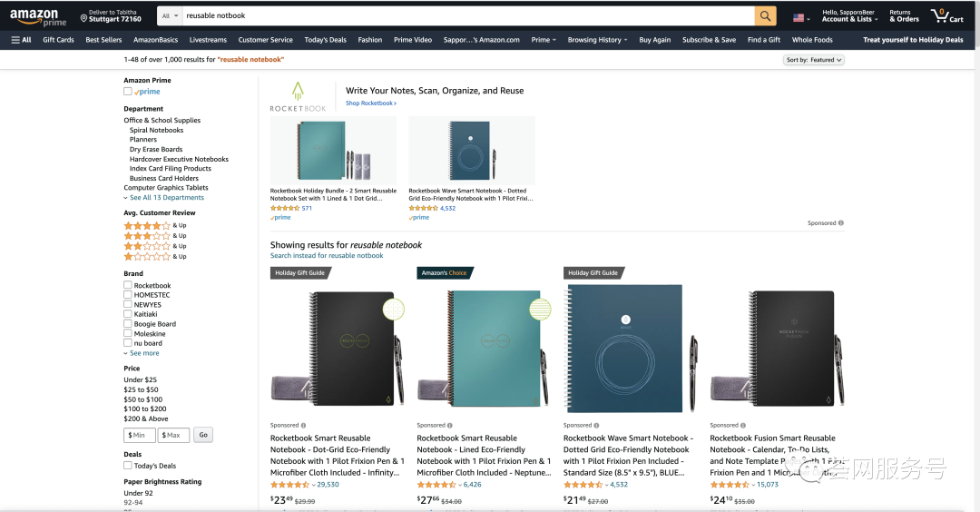Image resolution: width=980 pixels, height=512 pixels.
Task: Click Search instead for reusable notbook link
Action: coord(327,256)
